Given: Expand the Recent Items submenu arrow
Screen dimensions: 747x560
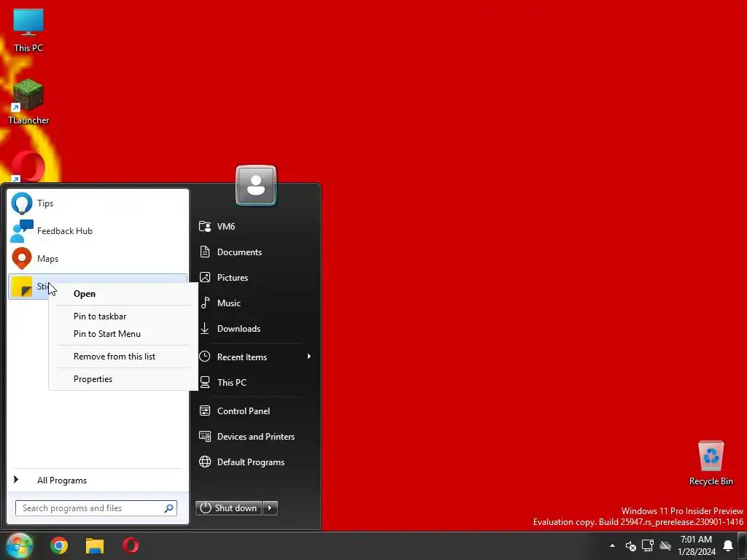Looking at the screenshot, I should click(309, 357).
